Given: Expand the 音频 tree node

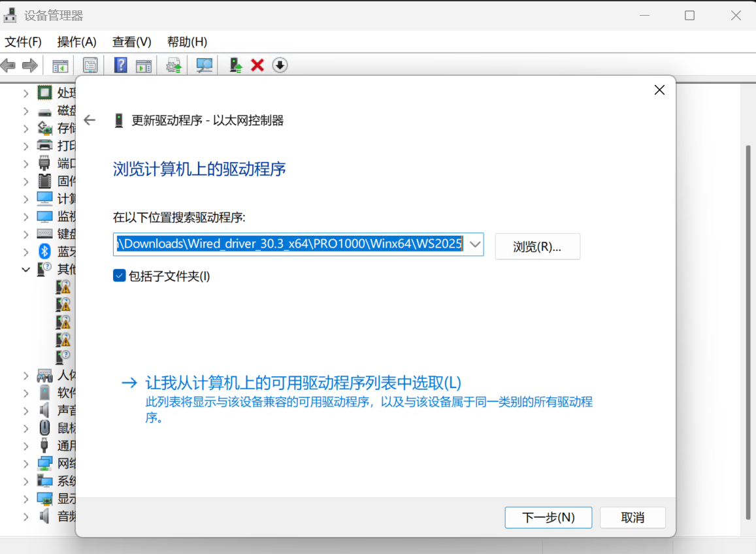Looking at the screenshot, I should pos(25,516).
